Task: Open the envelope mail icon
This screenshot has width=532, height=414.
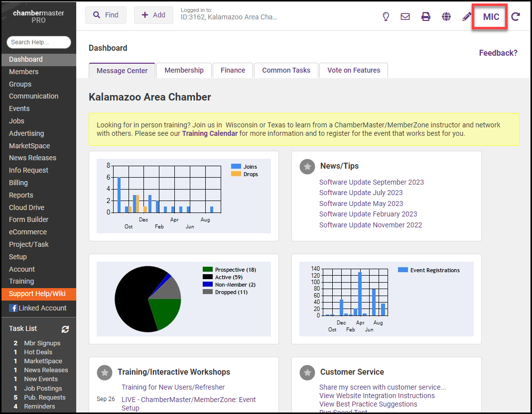Action: 405,16
